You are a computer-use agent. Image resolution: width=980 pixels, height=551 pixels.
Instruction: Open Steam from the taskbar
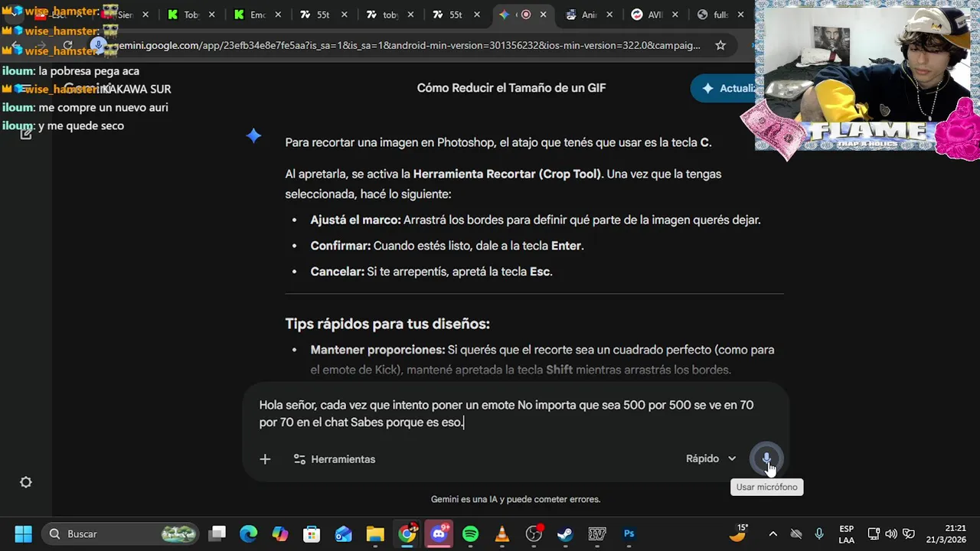pyautogui.click(x=565, y=533)
